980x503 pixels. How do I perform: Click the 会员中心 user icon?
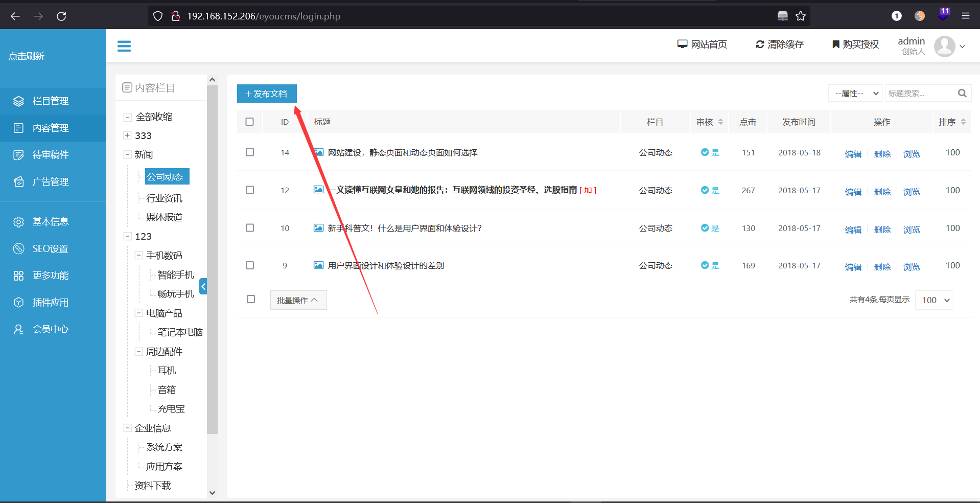tap(19, 329)
